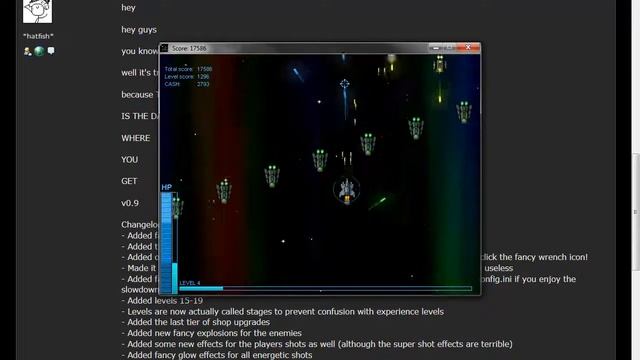Maximize the game window
640x360 pixels.
tap(449, 48)
